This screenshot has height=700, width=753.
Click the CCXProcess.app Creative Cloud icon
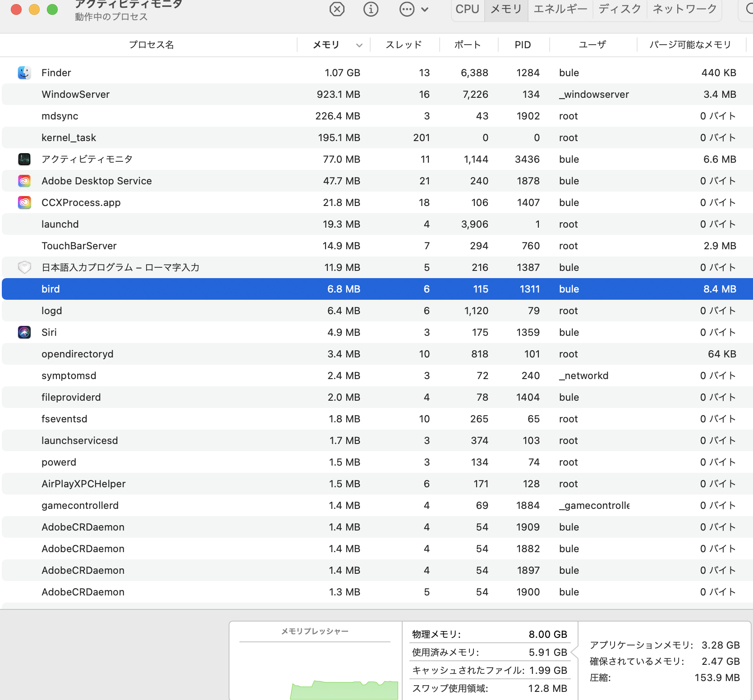pos(24,202)
